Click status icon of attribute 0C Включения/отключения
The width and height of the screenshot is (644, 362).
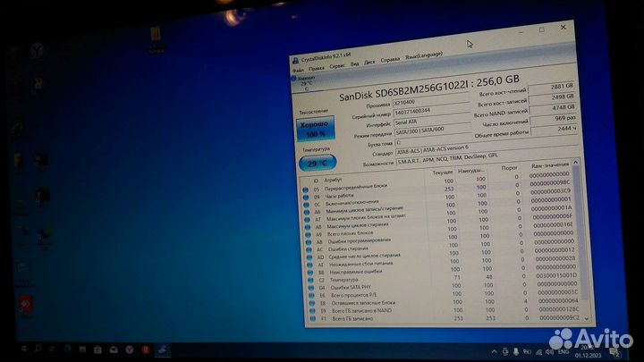click(x=306, y=205)
